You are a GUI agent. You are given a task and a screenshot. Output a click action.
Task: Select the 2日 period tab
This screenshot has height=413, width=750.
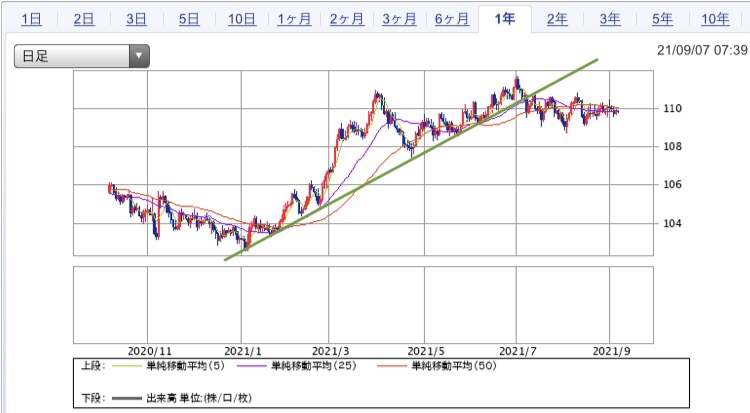(84, 19)
